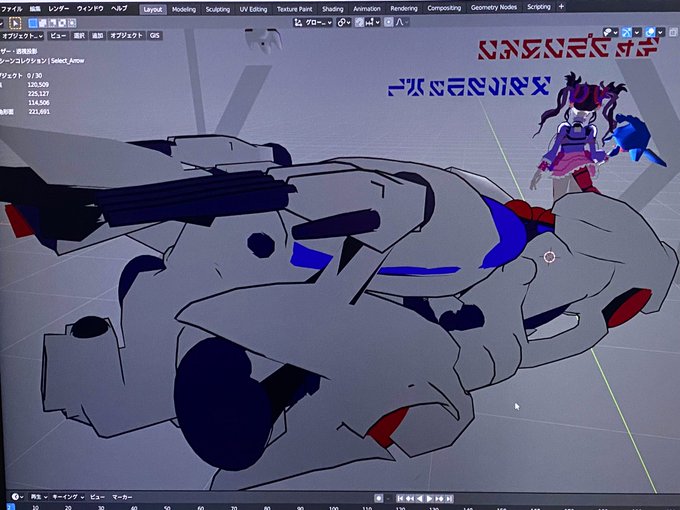
Task: Expand the overlays options arrow
Action: (x=660, y=33)
